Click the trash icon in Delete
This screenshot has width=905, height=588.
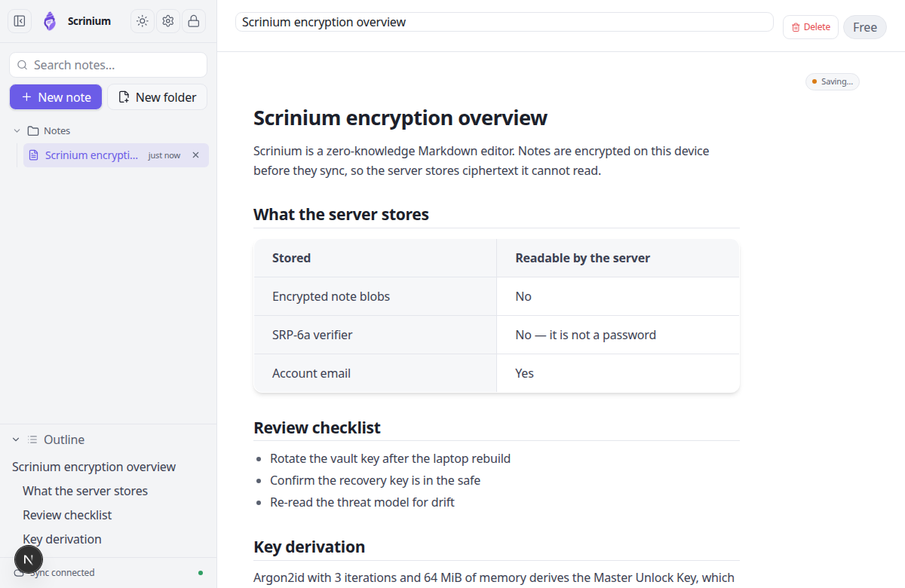pyautogui.click(x=796, y=27)
